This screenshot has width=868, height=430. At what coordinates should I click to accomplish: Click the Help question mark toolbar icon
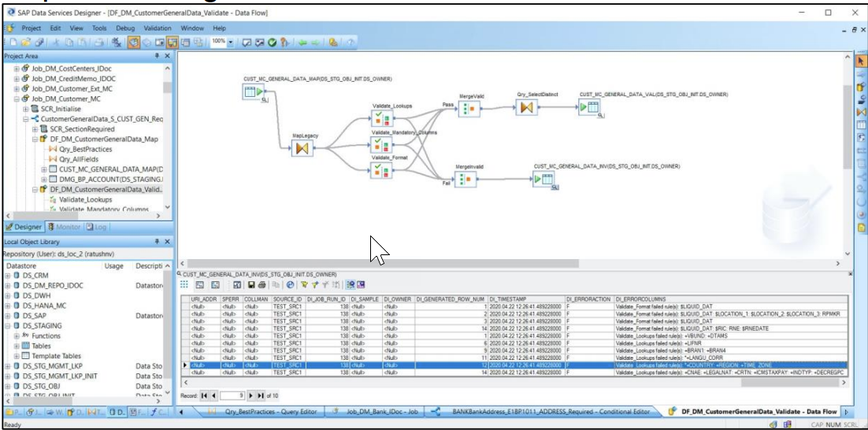[x=351, y=42]
